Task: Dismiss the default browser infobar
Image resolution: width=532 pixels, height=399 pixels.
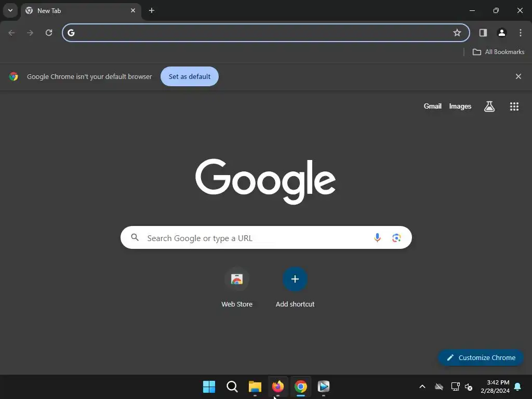Action: pos(518,76)
